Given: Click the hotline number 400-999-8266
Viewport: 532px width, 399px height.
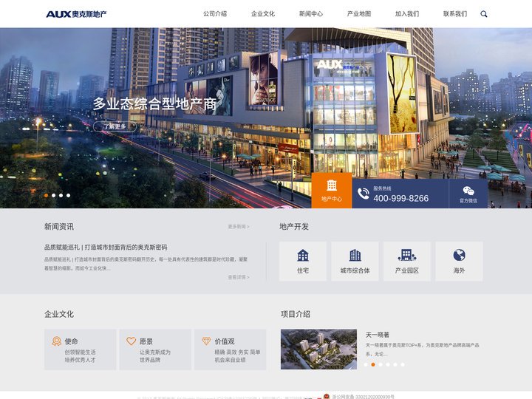Looking at the screenshot, I should [x=401, y=198].
